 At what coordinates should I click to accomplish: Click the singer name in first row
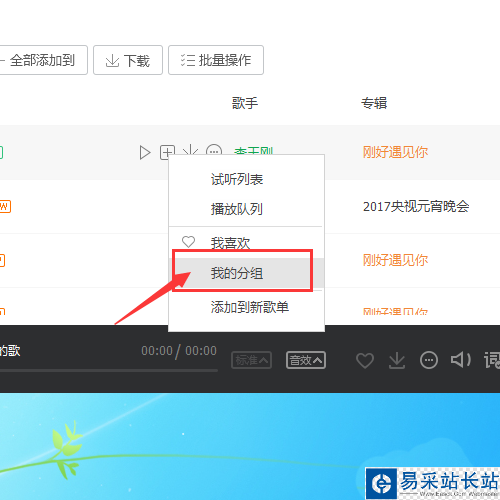253,151
